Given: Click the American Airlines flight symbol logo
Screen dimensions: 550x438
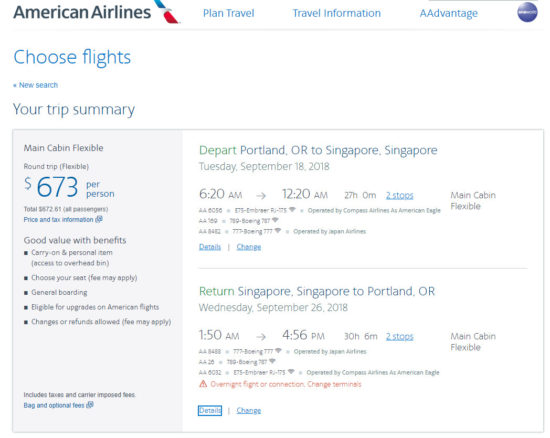Looking at the screenshot, I should pos(167,11).
